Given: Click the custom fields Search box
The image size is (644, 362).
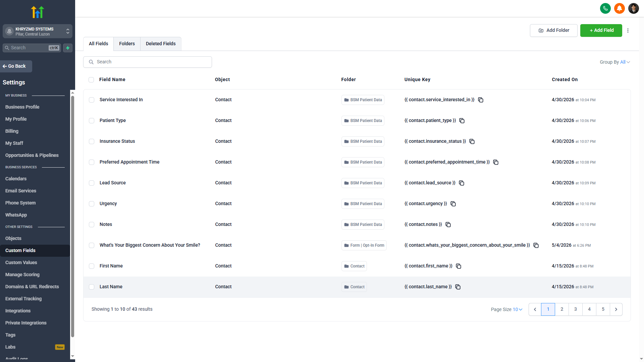Looking at the screenshot, I should point(148,62).
